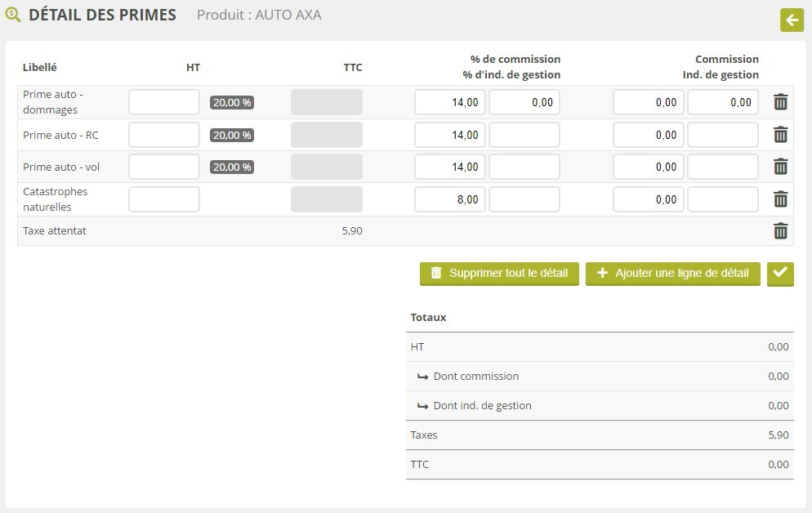The height and width of the screenshot is (513, 812).
Task: Click the HT field for Prime auto - vol
Action: pyautogui.click(x=164, y=167)
